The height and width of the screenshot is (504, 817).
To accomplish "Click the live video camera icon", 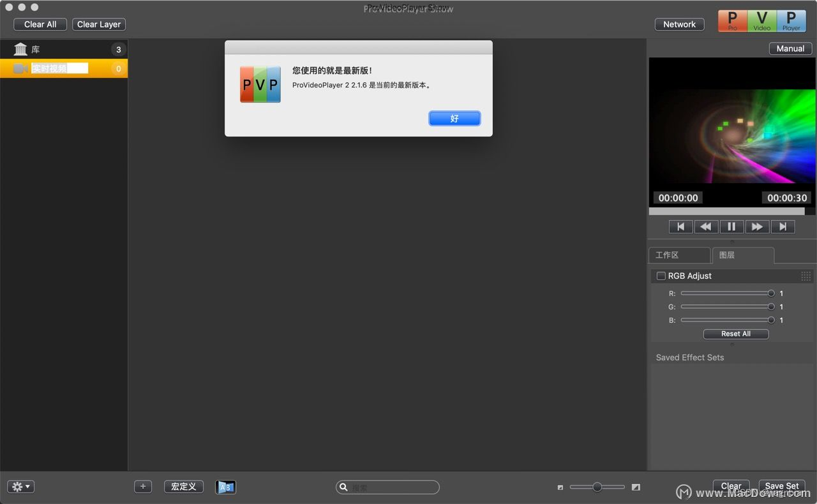I will click(x=20, y=68).
